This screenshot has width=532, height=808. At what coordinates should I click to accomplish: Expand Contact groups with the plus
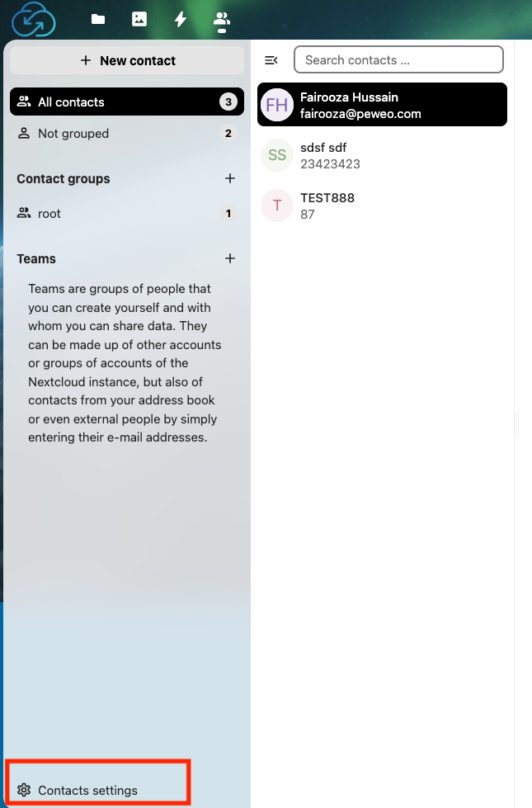pos(230,178)
